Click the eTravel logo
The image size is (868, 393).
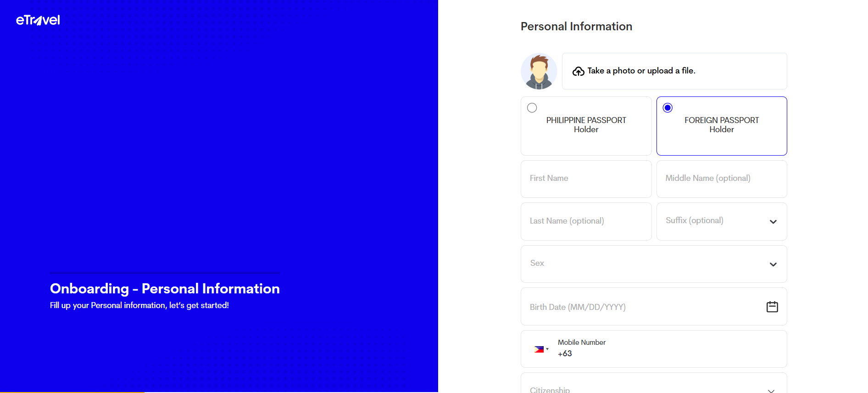click(38, 20)
